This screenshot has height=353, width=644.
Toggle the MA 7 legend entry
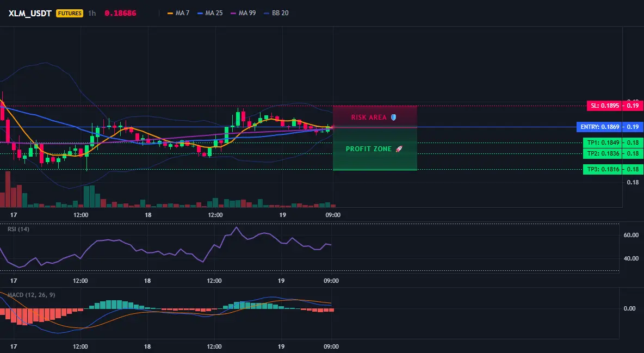[x=178, y=13]
